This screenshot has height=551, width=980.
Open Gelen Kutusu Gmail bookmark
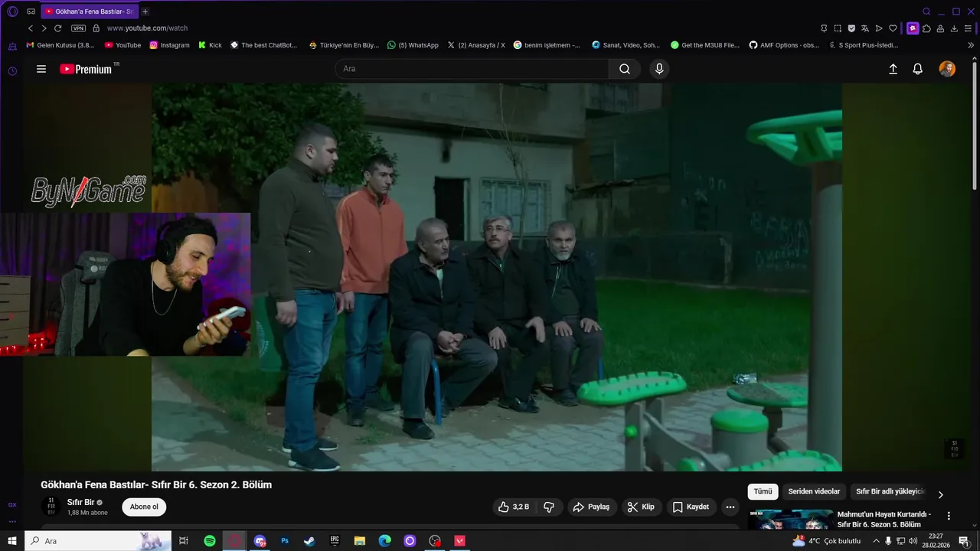click(60, 45)
